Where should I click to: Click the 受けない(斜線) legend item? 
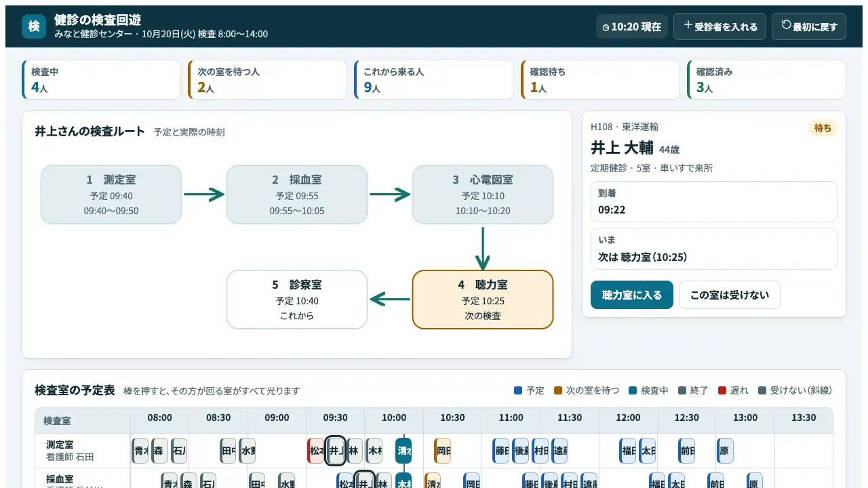[795, 390]
